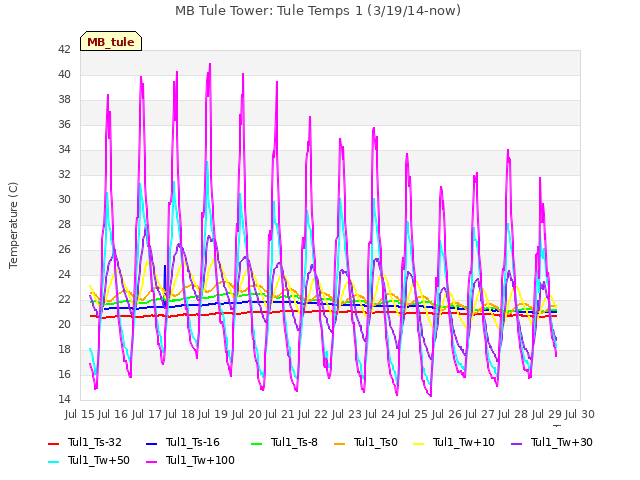640x480 pixels.
Task: Click the Jul 29 x-axis tick label
Action: 547,414
